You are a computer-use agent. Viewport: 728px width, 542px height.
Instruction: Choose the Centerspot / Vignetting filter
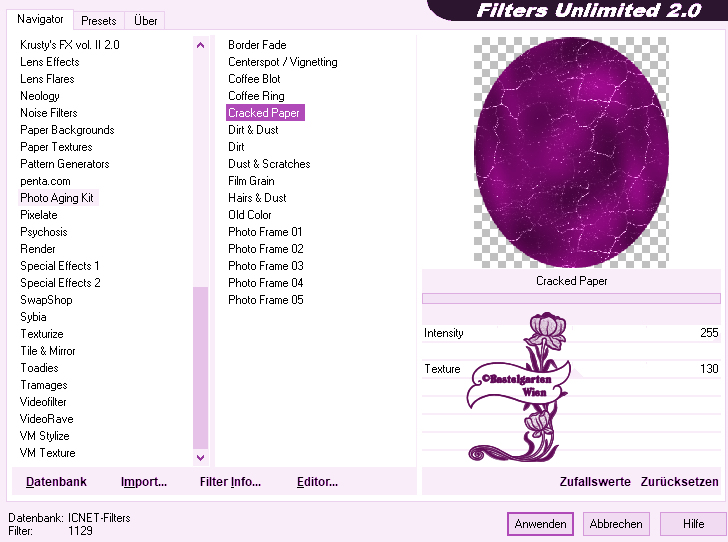[282, 62]
